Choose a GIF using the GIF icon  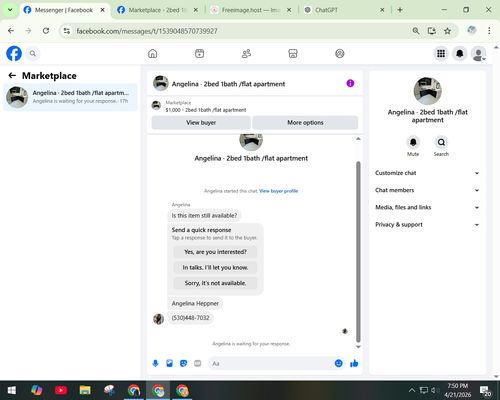(198, 363)
